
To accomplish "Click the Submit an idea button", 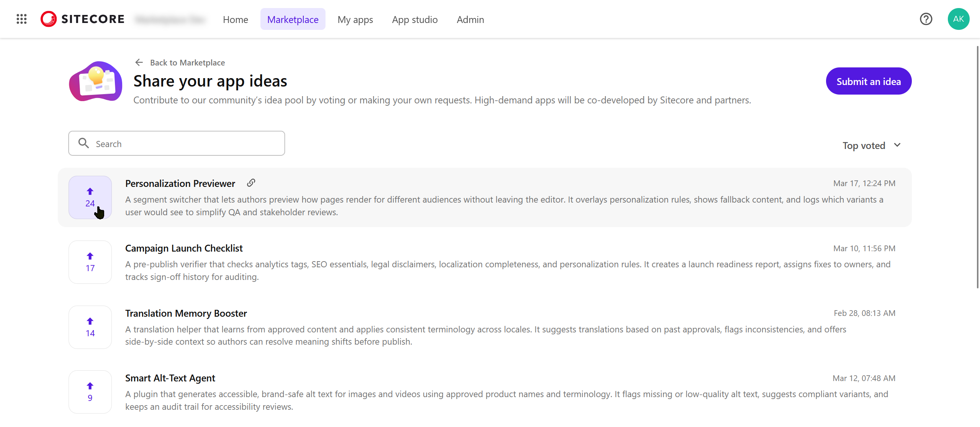I will click(868, 81).
